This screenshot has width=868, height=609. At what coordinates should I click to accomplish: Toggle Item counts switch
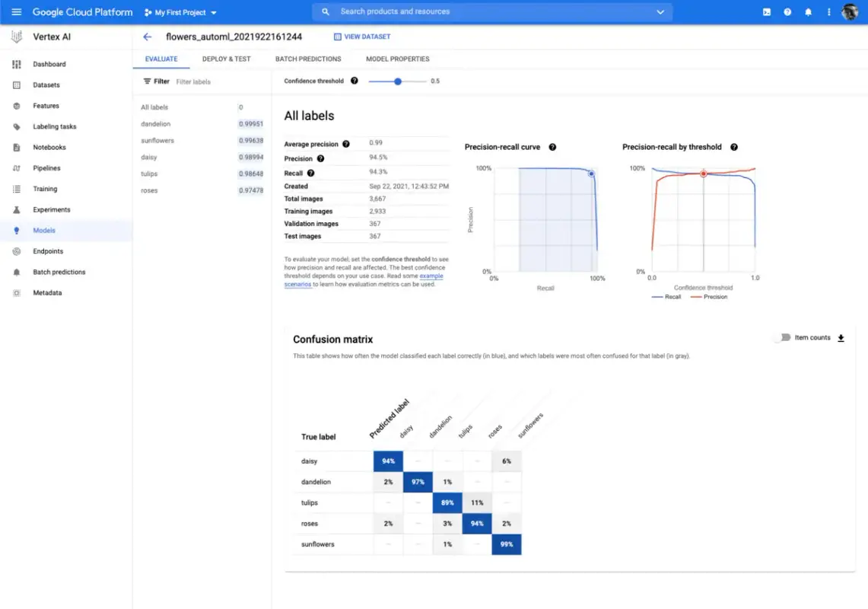coord(782,337)
